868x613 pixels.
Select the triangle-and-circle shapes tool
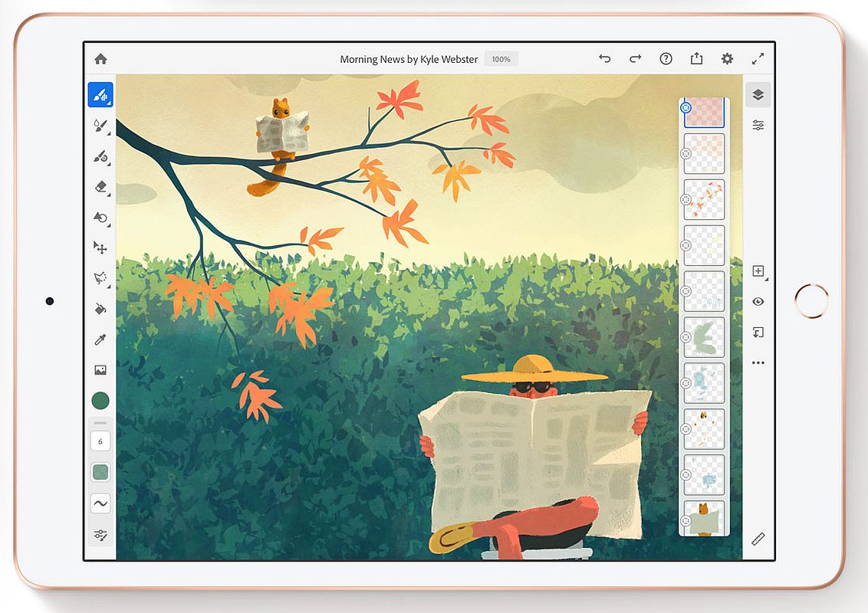tap(100, 218)
